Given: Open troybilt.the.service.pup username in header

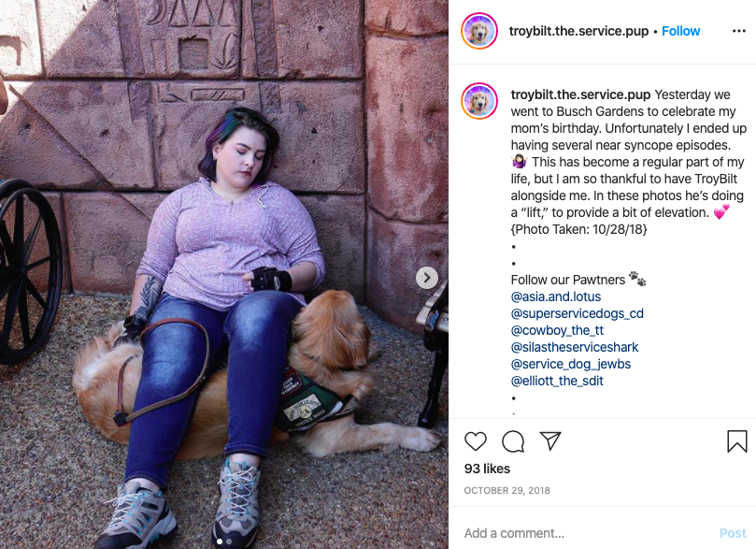Looking at the screenshot, I should pyautogui.click(x=578, y=31).
